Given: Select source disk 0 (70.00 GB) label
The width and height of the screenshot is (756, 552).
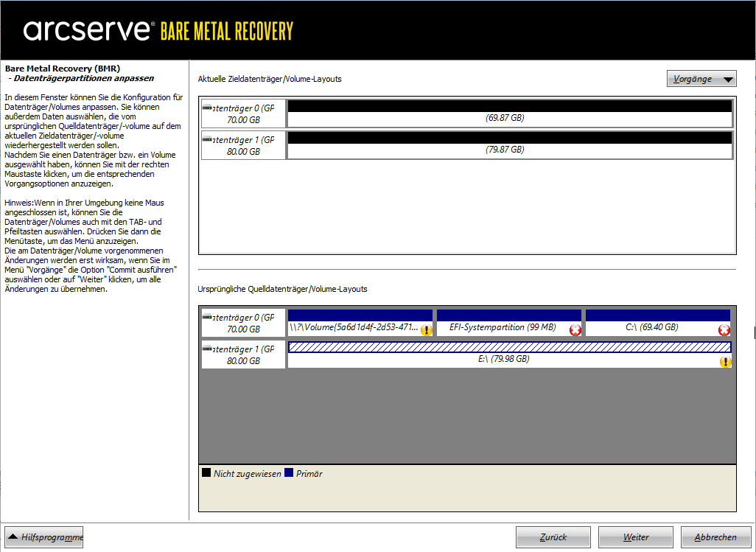Looking at the screenshot, I should click(x=243, y=323).
